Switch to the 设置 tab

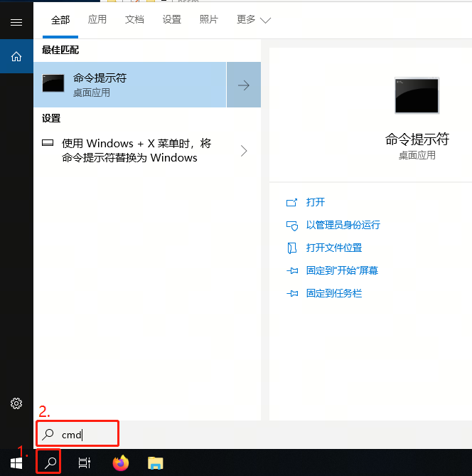tap(172, 19)
